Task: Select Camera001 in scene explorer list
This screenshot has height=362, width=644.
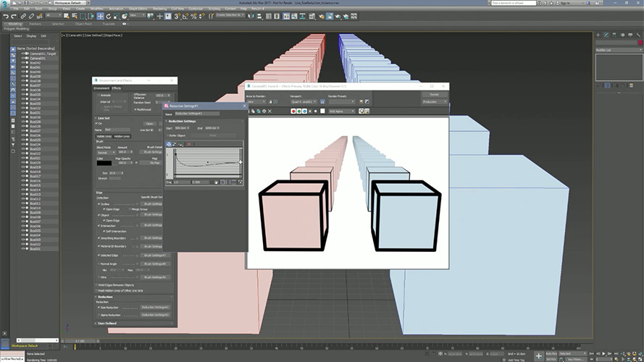Action: pyautogui.click(x=38, y=58)
